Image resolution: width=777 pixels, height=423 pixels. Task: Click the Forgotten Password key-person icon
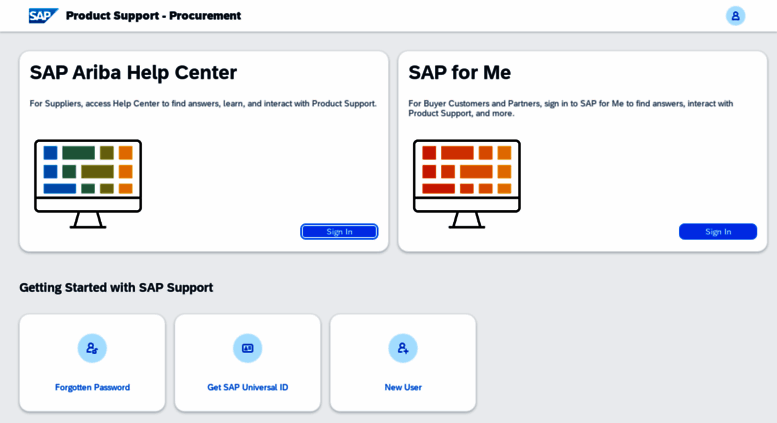pos(92,348)
